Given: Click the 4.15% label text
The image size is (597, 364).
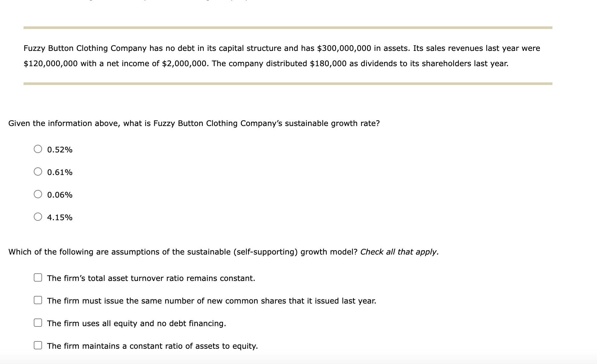Looking at the screenshot, I should click(60, 217).
